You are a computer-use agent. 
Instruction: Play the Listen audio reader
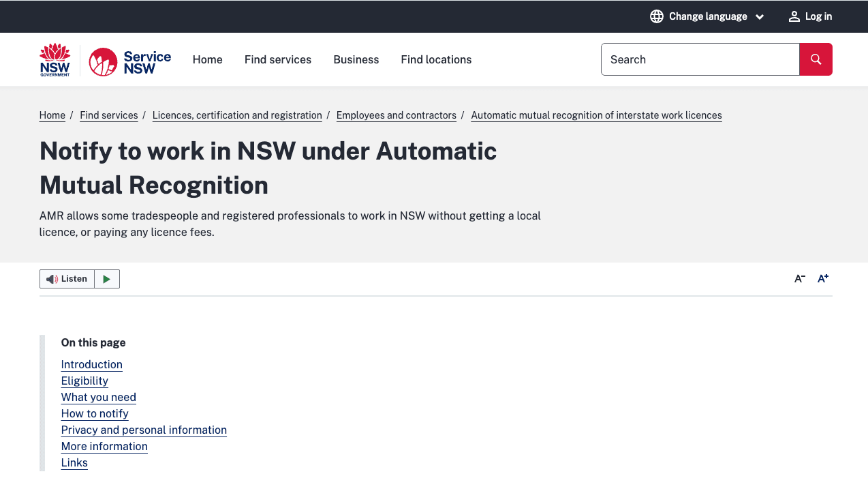107,279
